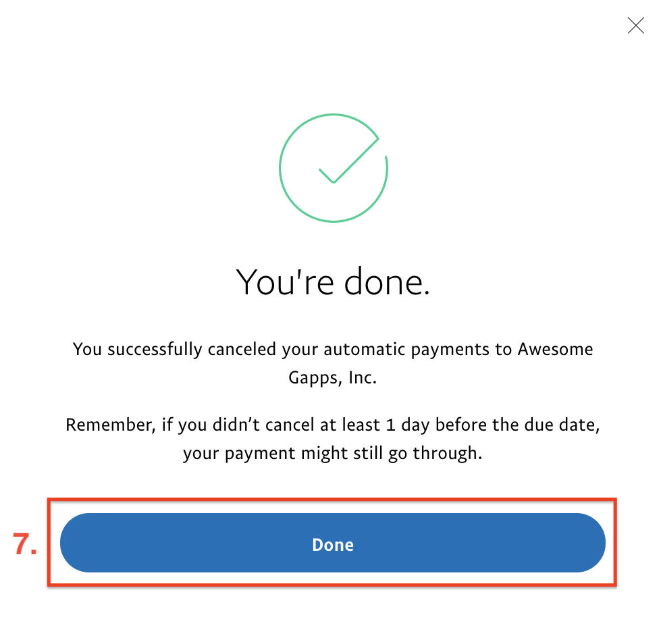The height and width of the screenshot is (644, 661).
Task: Click the word "canceled" in the confirmation text
Action: coord(242,349)
